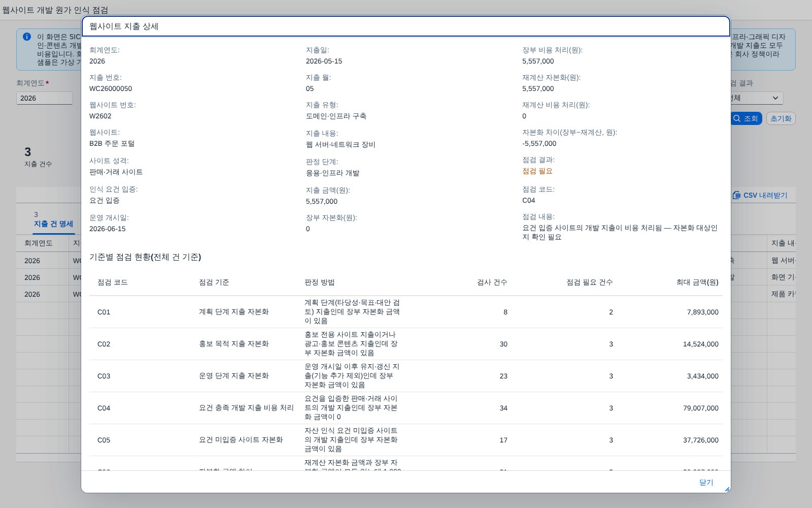Click the 점검 필요 건수 column header
The image size is (812, 508).
click(x=590, y=282)
